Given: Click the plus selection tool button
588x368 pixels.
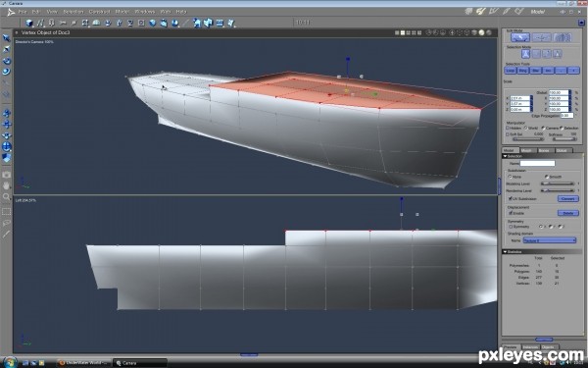Looking at the screenshot, I should click(573, 71).
